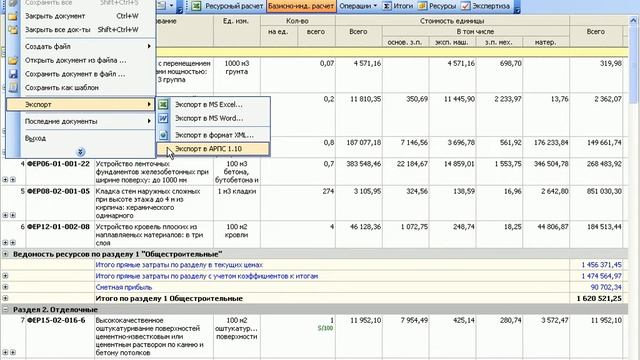Toggle the Базисно-инд. расчет mode button

(301, 6)
